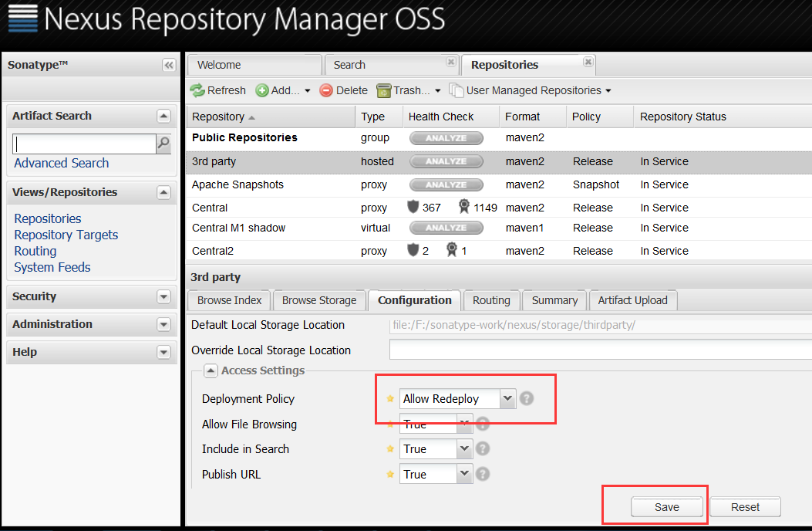The image size is (812, 531).
Task: Click Central license badge icon 1149
Action: [464, 207]
